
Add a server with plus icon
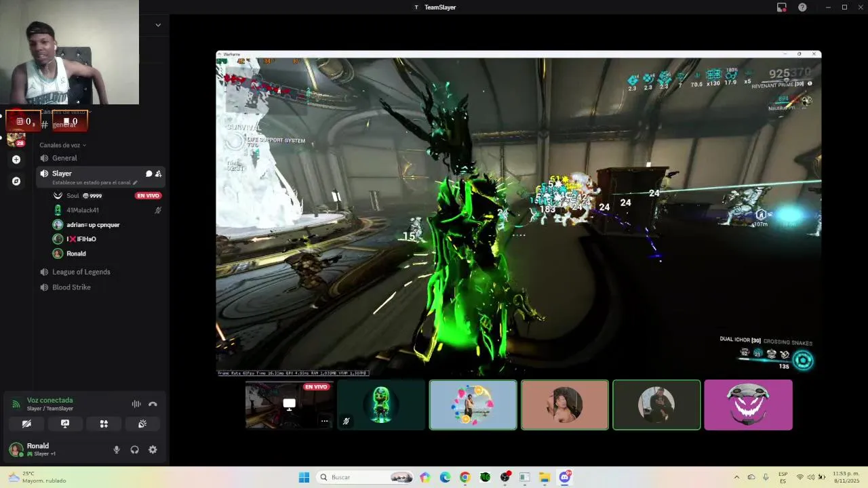pyautogui.click(x=16, y=159)
